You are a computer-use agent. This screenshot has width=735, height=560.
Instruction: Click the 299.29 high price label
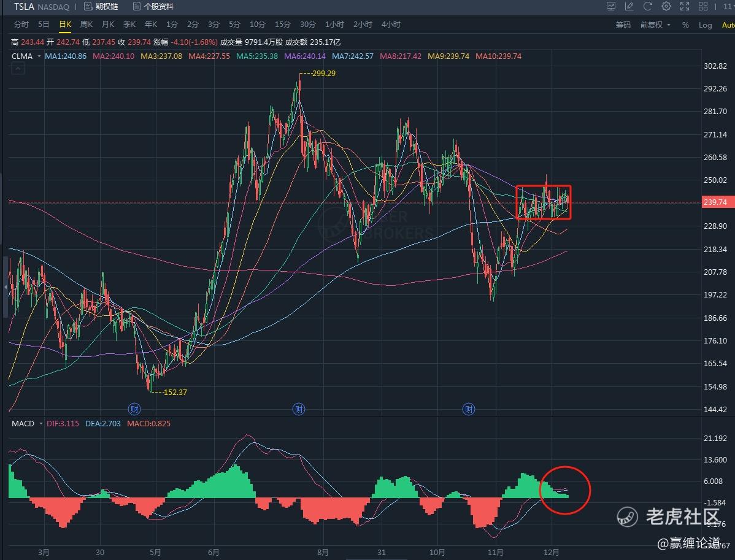click(323, 74)
